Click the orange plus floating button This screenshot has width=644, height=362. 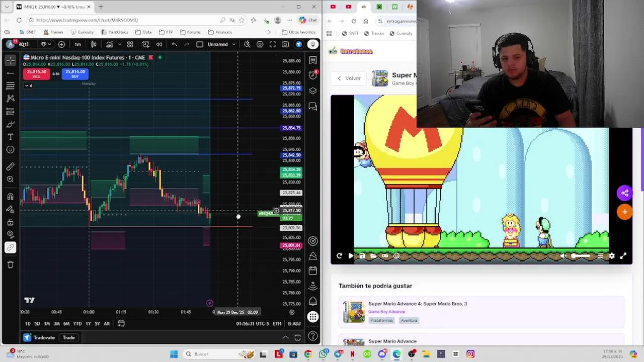[624, 212]
